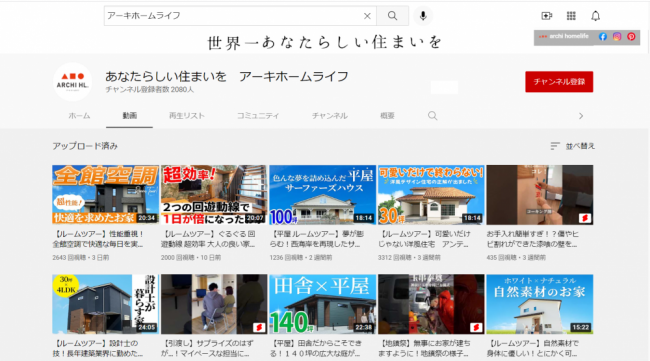Open the 全館空調 video thumbnail
Image resolution: width=650 pixels, height=361 pixels.
tap(105, 195)
